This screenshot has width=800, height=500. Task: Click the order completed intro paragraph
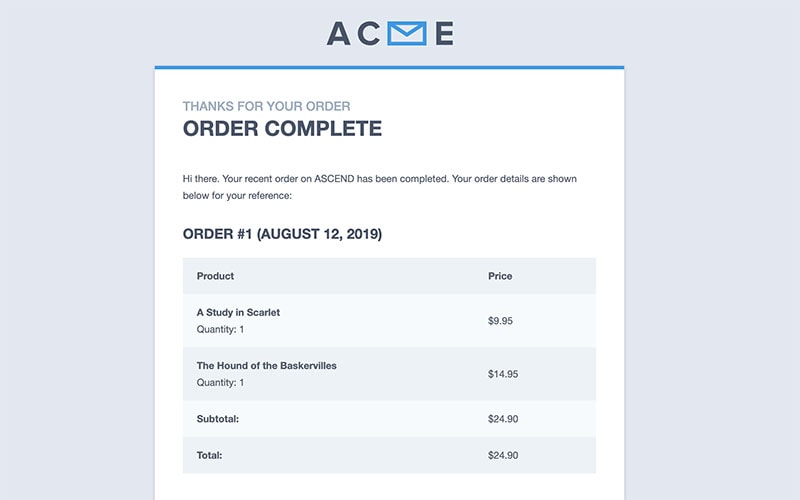380,187
